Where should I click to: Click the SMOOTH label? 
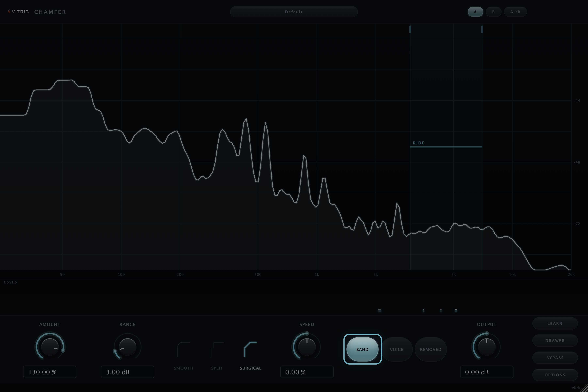pos(184,368)
